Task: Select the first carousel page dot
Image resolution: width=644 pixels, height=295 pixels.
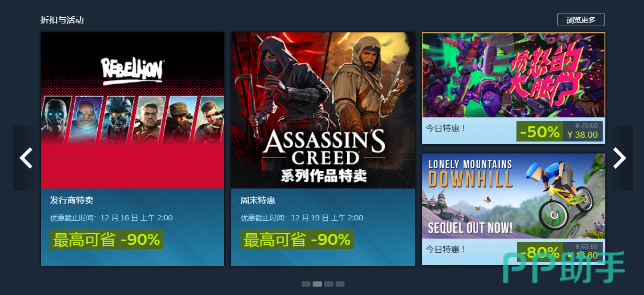Action: tap(306, 284)
